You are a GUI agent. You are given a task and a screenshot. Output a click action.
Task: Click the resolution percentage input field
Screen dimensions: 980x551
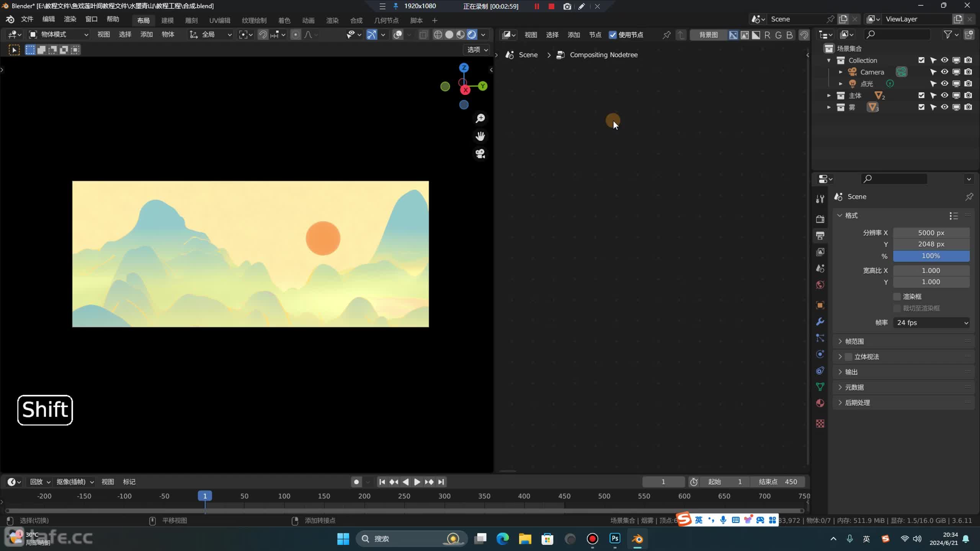(931, 256)
